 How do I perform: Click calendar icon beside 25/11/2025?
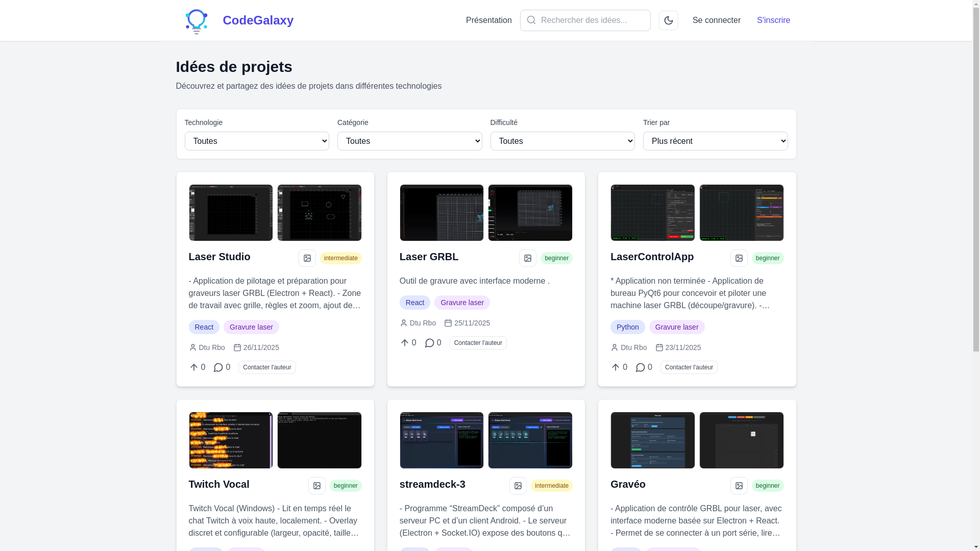pos(448,323)
